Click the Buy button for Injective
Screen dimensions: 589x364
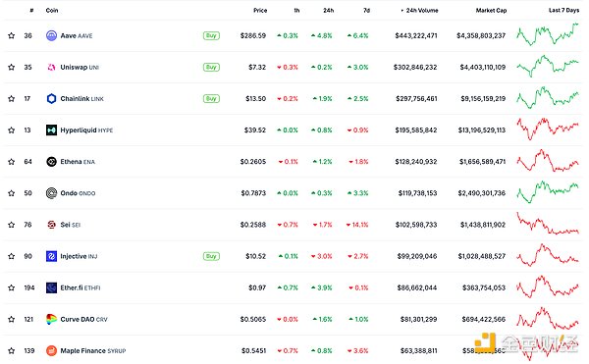tap(211, 256)
